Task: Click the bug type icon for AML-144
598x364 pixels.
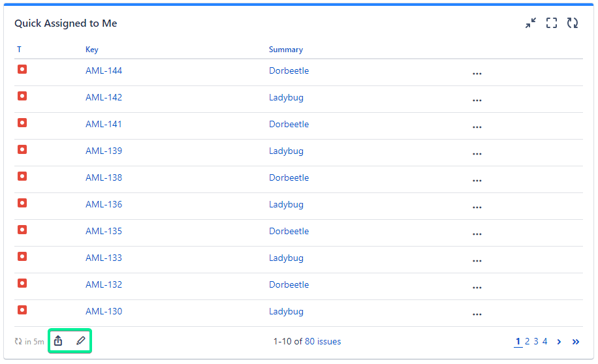Action: tap(22, 69)
